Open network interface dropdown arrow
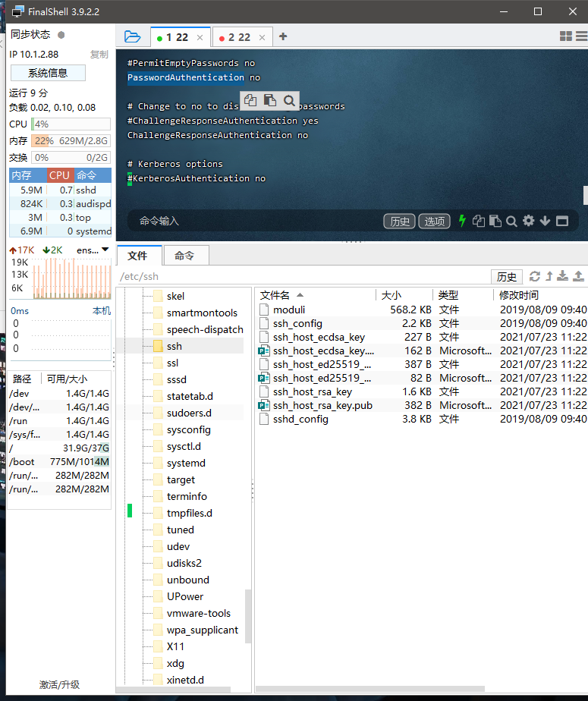Image resolution: width=588 pixels, height=701 pixels. pyautogui.click(x=105, y=250)
